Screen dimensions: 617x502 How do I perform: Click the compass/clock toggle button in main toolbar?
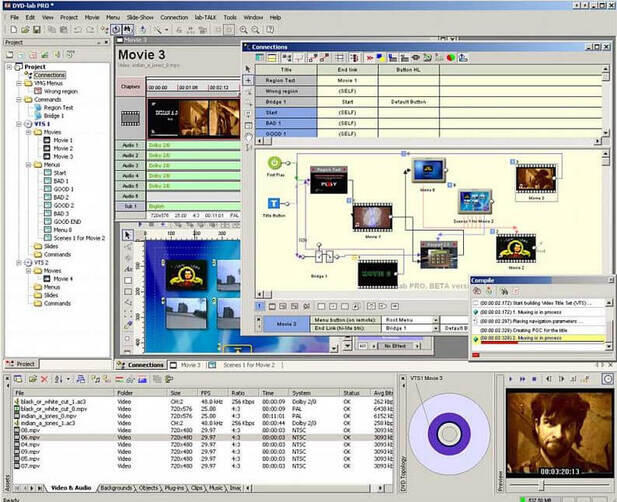(116, 30)
